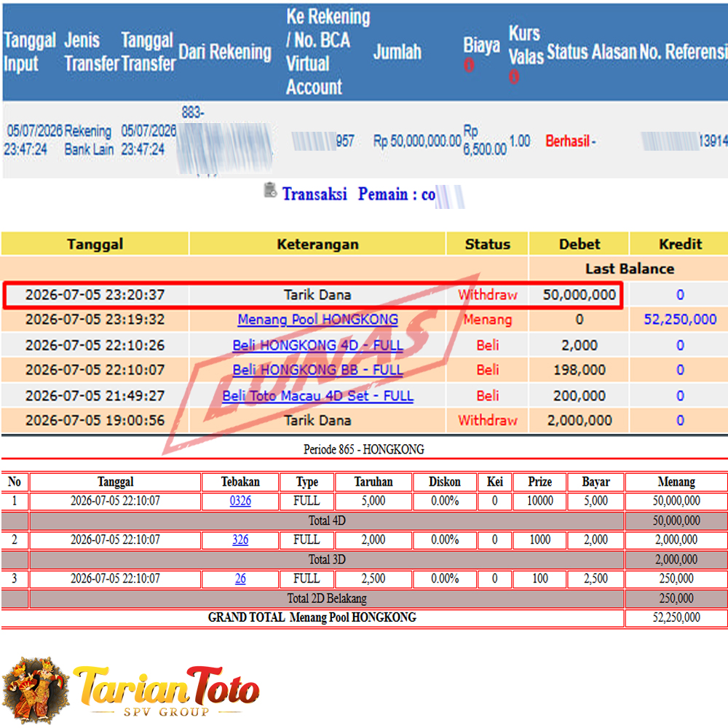Click the GRAND TOTAL Menang Pool HONGKONG label
This screenshot has height=728, width=728.
pyautogui.click(x=312, y=617)
